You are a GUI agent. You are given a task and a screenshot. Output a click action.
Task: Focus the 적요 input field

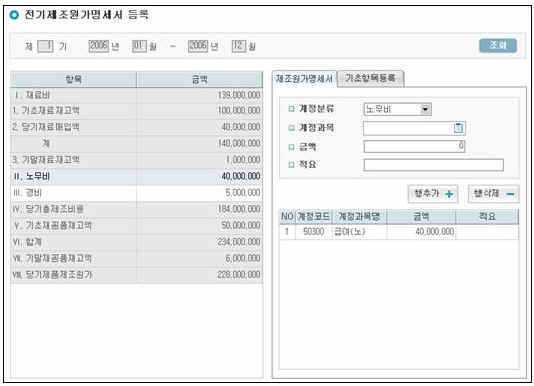click(x=433, y=165)
